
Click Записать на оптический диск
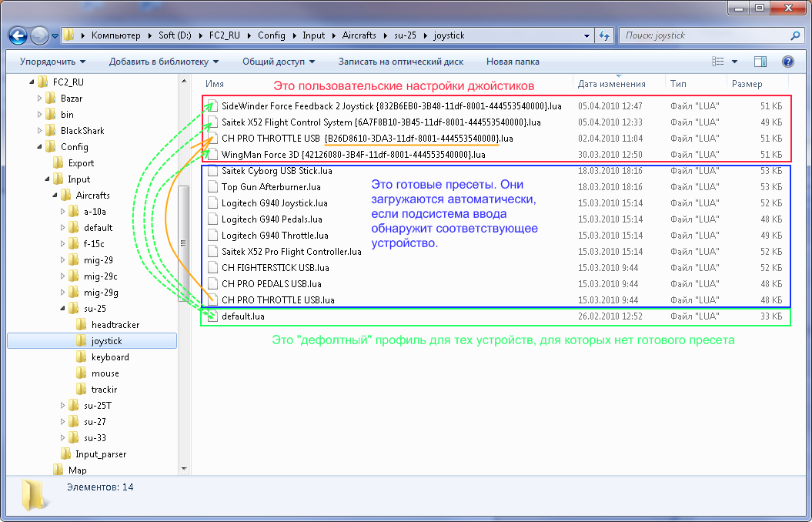click(x=401, y=62)
